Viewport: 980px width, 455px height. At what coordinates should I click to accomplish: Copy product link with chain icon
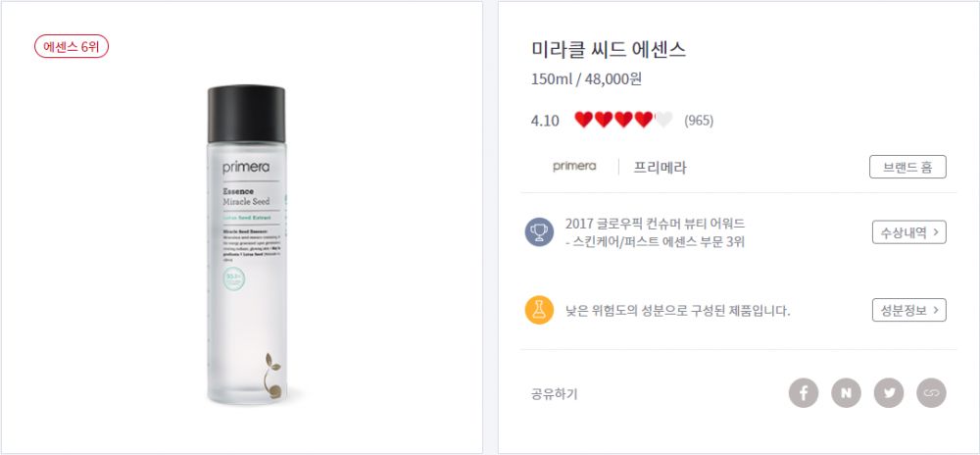click(x=931, y=393)
